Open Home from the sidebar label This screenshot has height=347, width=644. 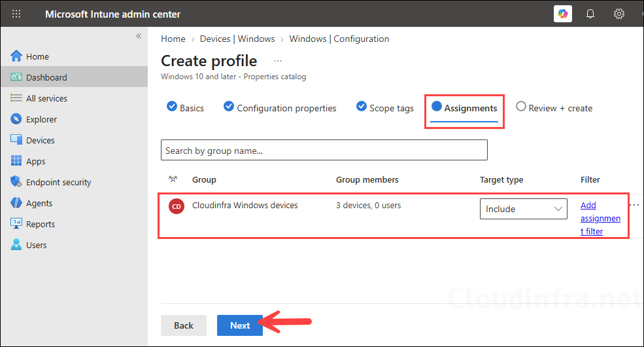click(37, 56)
